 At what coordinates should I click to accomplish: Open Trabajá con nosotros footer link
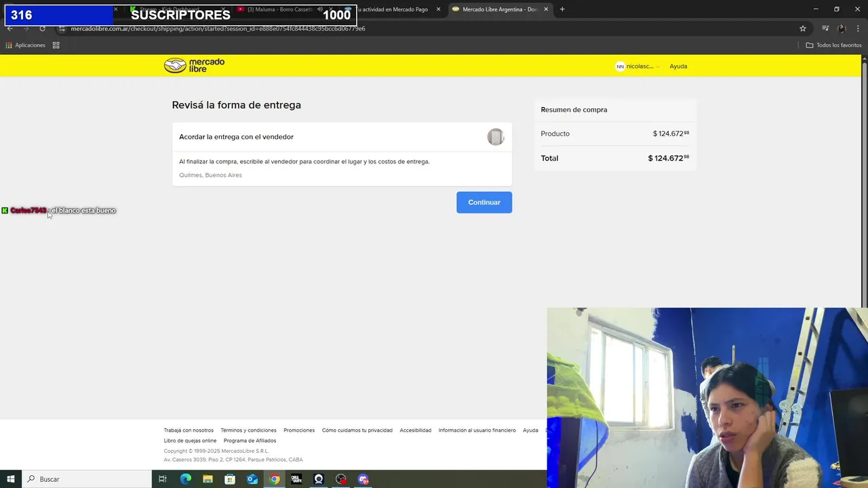[x=189, y=430]
